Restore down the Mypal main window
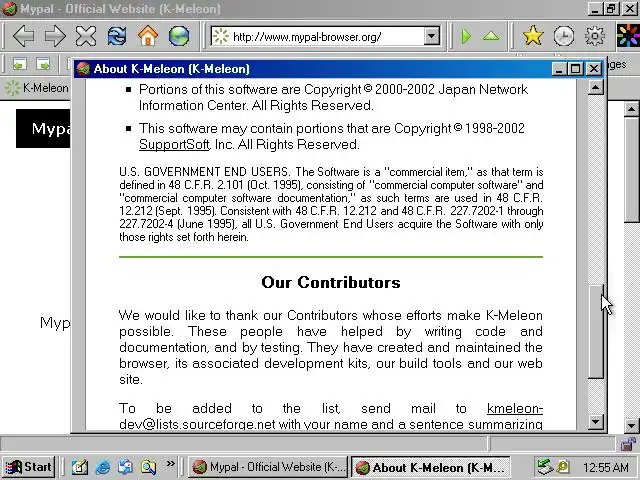 [611, 9]
